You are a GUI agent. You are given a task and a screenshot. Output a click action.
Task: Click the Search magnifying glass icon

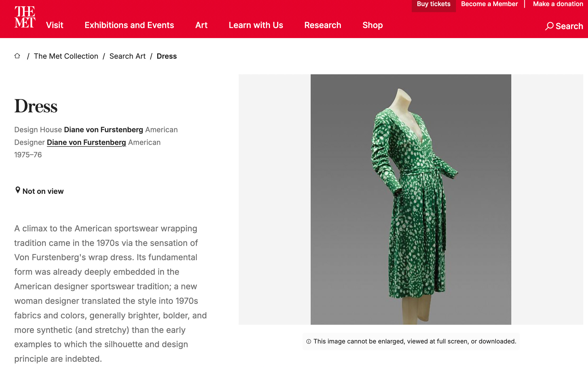[549, 26]
